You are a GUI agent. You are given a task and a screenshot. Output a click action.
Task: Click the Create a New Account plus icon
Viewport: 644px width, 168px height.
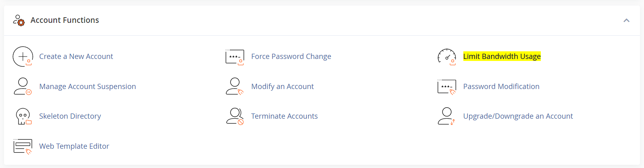tap(23, 57)
